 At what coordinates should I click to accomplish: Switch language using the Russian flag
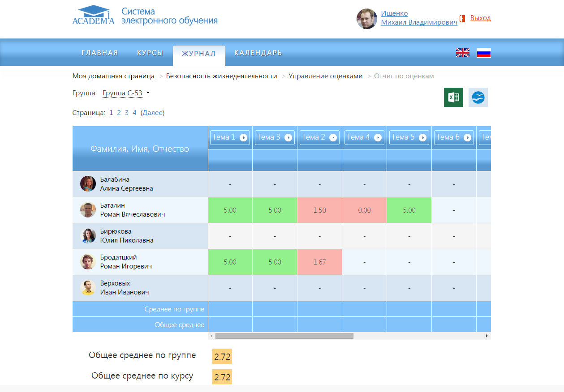tap(483, 53)
